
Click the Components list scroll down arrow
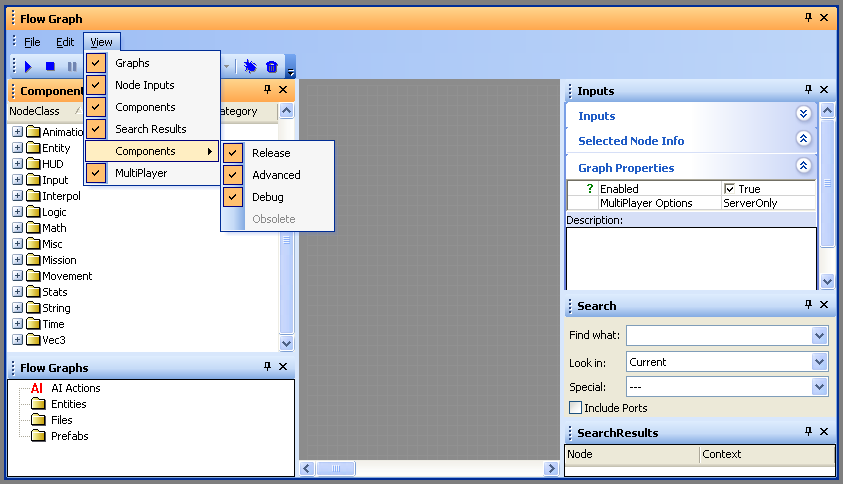(287, 343)
